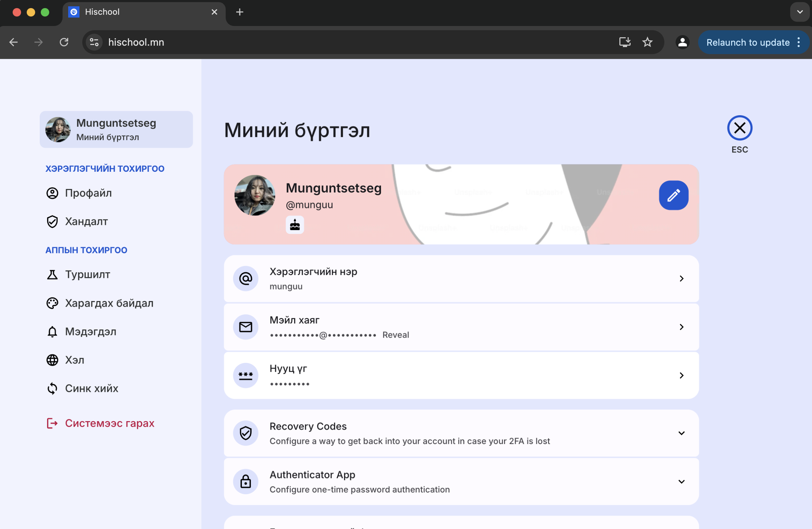Open Хандалт settings in sidebar
The height and width of the screenshot is (529, 812).
(x=86, y=221)
